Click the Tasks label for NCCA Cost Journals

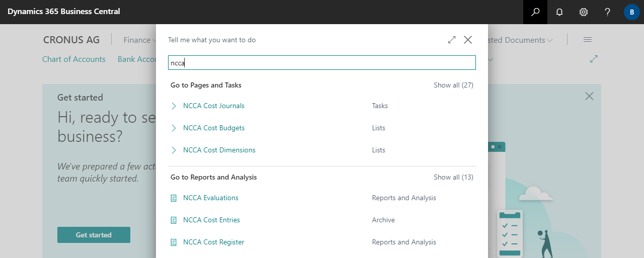coord(380,106)
